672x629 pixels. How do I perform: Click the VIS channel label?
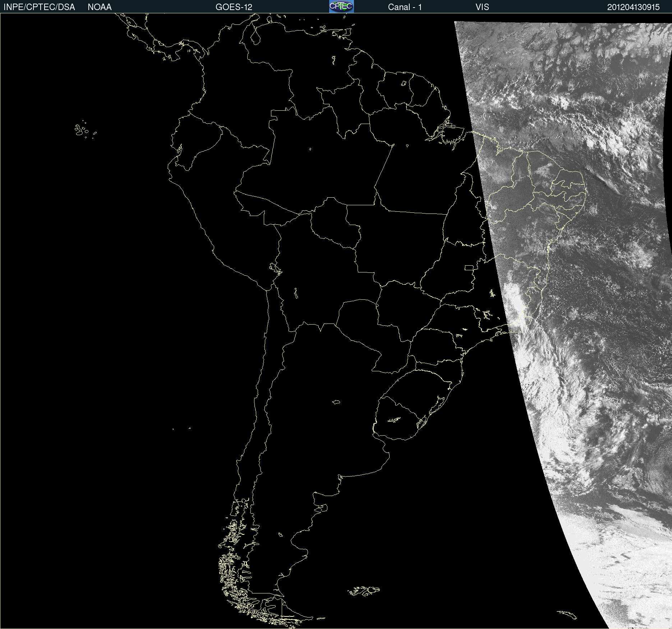pyautogui.click(x=482, y=7)
